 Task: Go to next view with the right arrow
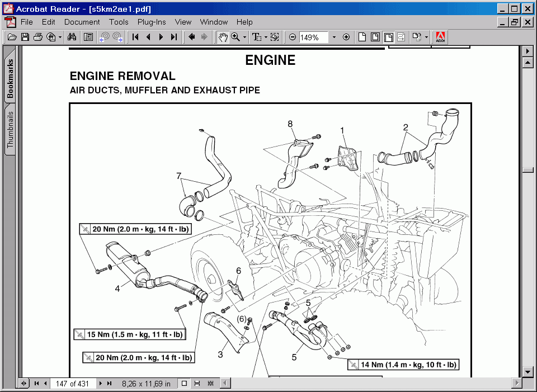click(205, 37)
